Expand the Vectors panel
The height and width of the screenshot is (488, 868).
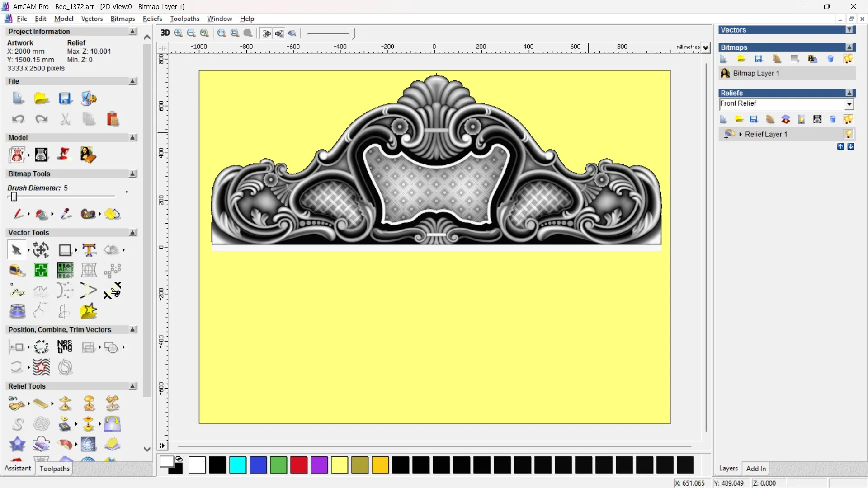[x=849, y=30]
